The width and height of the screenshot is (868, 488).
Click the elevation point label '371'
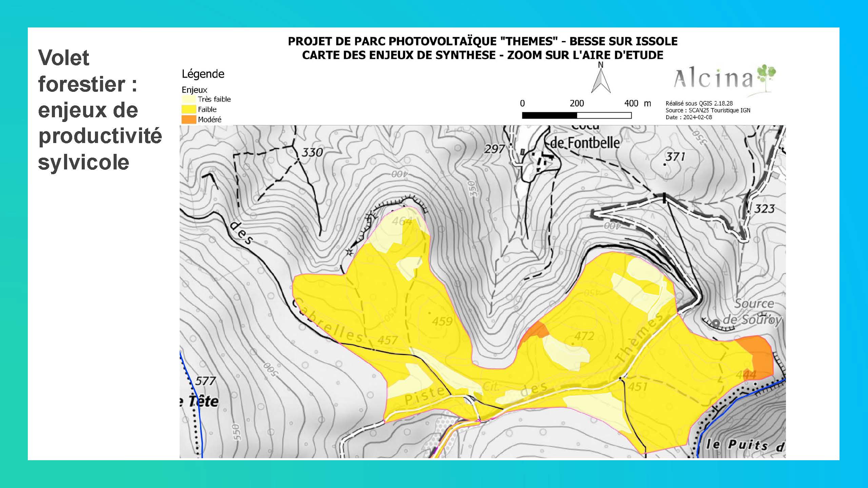[675, 157]
